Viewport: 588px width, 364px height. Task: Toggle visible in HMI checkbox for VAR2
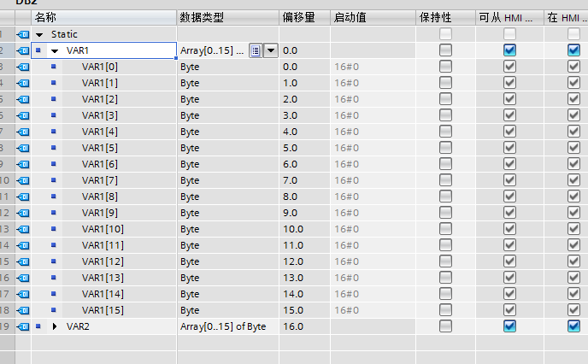click(573, 326)
